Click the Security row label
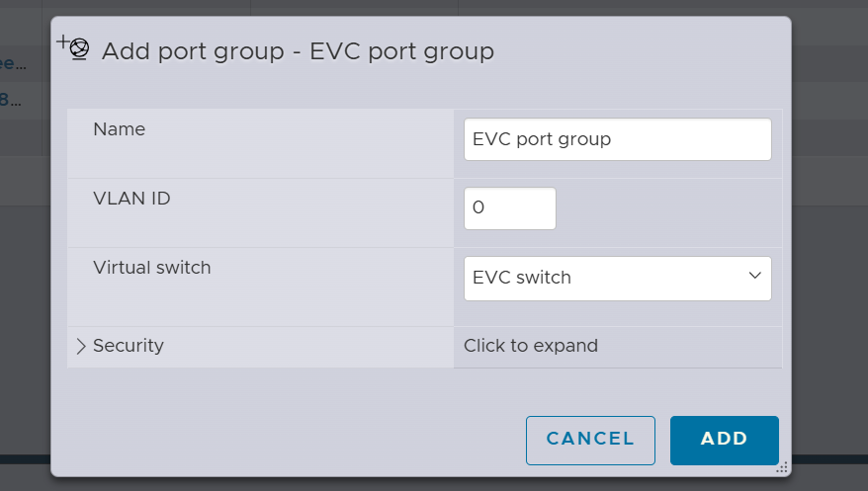868x491 pixels. pyautogui.click(x=129, y=346)
